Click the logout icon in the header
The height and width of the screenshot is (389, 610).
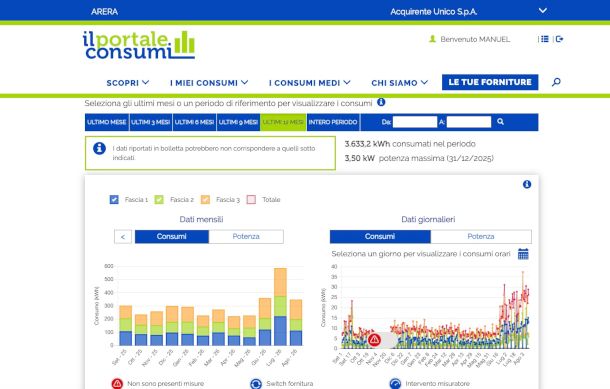(559, 39)
